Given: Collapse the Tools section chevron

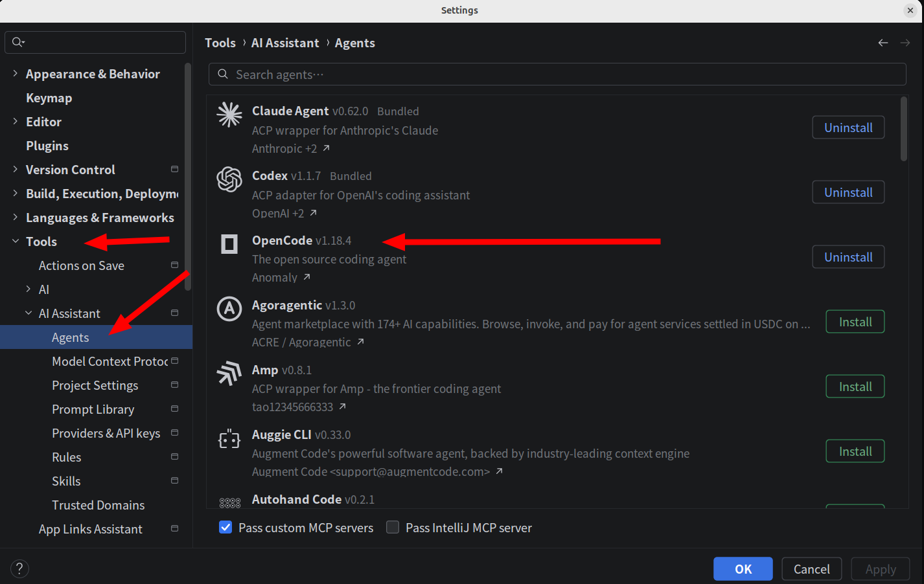Looking at the screenshot, I should (16, 241).
